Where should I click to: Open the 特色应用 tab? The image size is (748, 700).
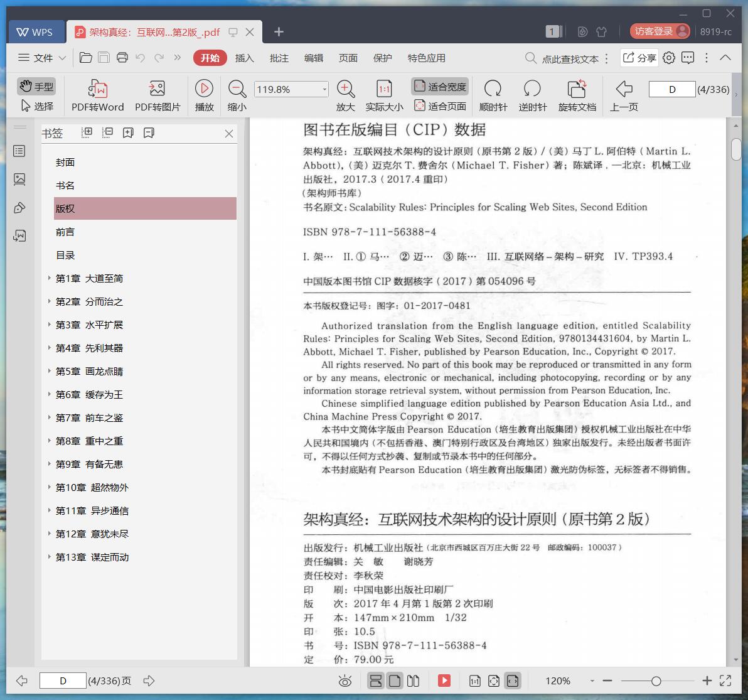tap(427, 58)
